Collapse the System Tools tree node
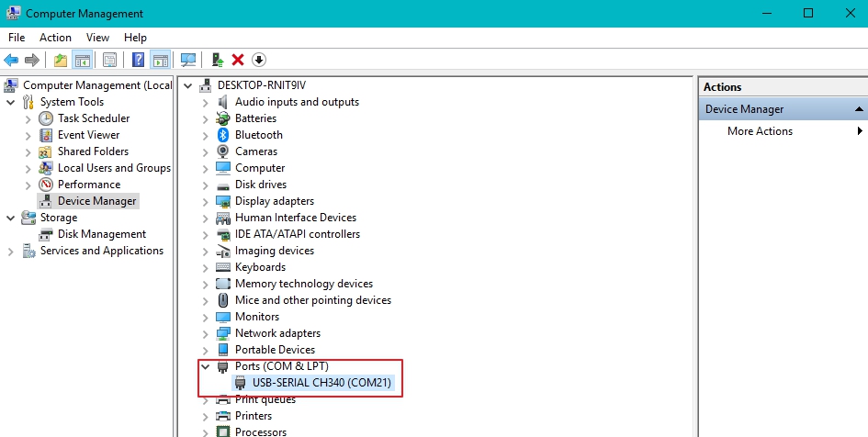Image resolution: width=868 pixels, height=437 pixels. point(10,102)
